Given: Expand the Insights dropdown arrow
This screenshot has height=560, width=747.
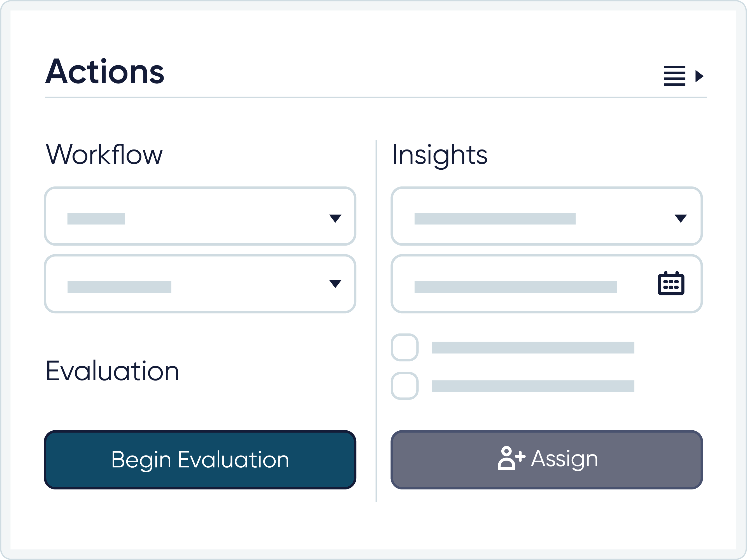Looking at the screenshot, I should point(681,218).
